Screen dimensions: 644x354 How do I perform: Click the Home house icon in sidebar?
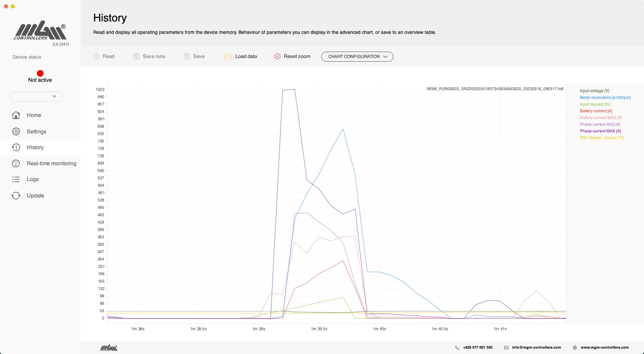click(x=16, y=115)
